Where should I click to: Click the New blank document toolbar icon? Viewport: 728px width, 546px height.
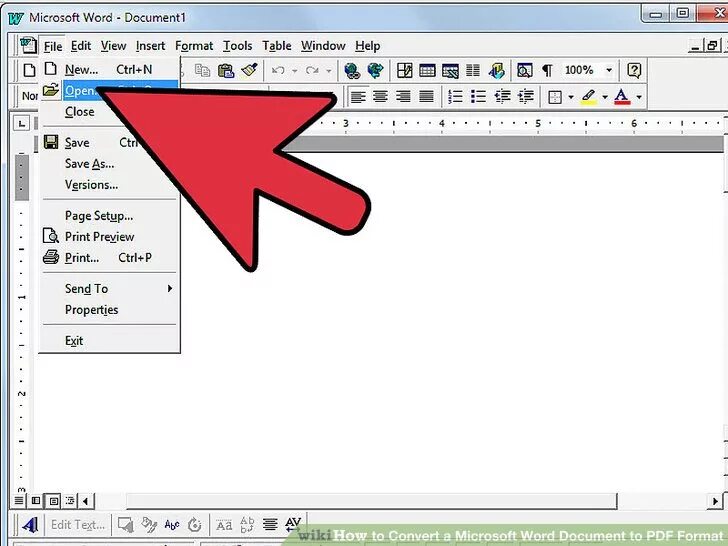tap(29, 71)
